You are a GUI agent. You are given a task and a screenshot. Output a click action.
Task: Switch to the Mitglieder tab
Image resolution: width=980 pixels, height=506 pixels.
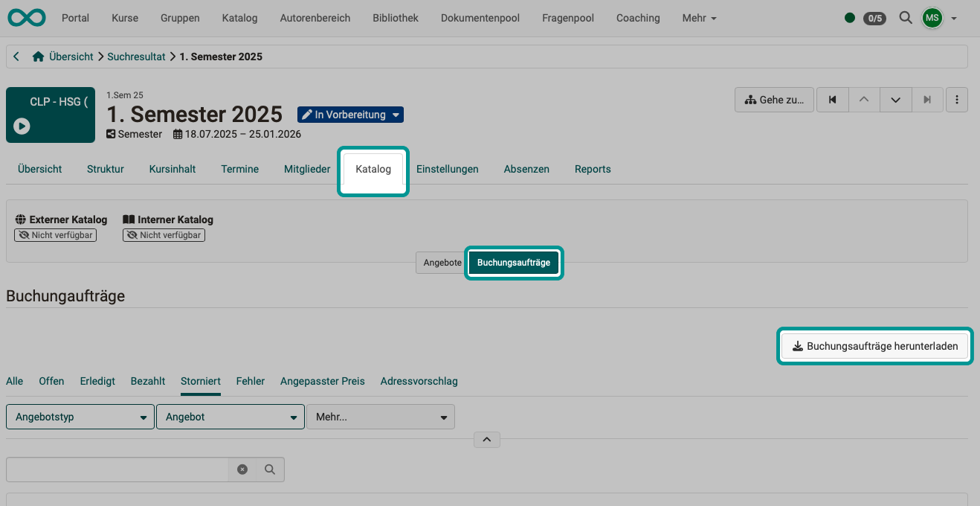click(307, 169)
